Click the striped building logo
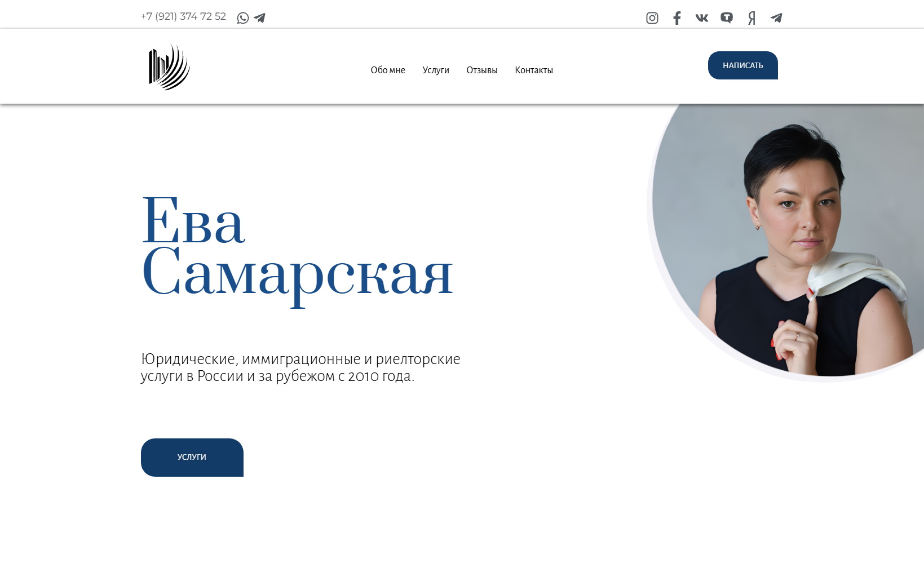924x568 pixels. point(169,67)
